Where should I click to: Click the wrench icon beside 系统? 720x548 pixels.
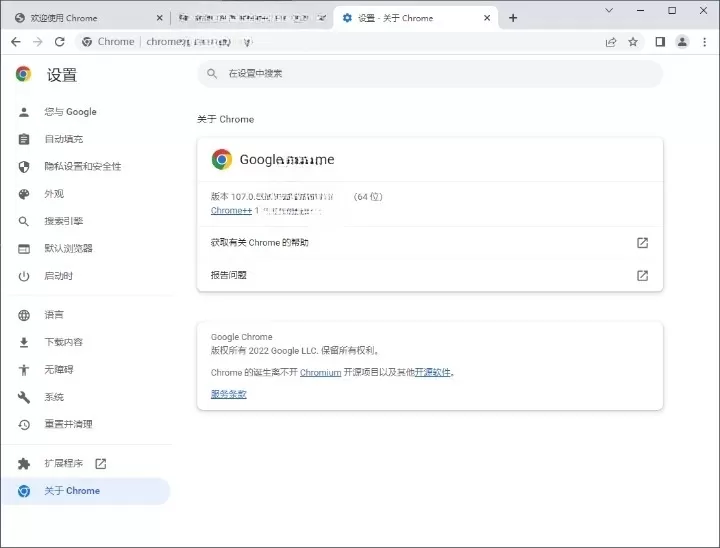[x=24, y=397]
